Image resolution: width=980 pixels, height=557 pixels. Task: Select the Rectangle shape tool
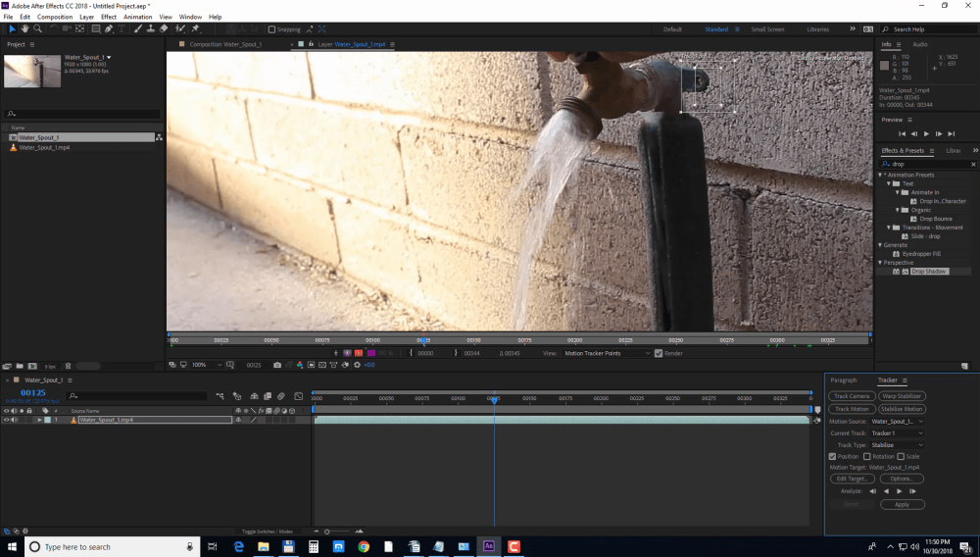pyautogui.click(x=96, y=28)
